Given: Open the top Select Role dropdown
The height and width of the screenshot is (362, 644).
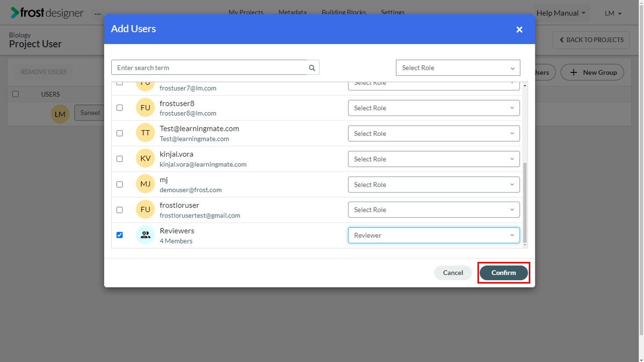Looking at the screenshot, I should (x=458, y=68).
